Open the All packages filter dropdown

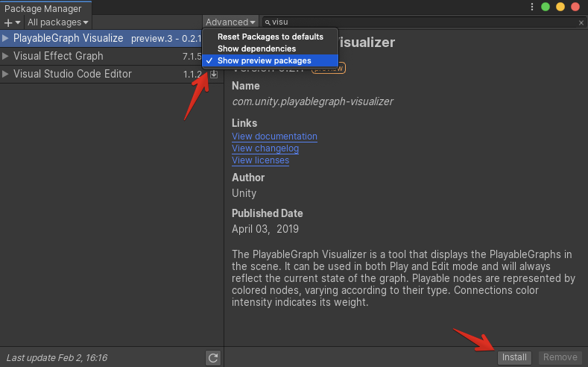click(57, 22)
